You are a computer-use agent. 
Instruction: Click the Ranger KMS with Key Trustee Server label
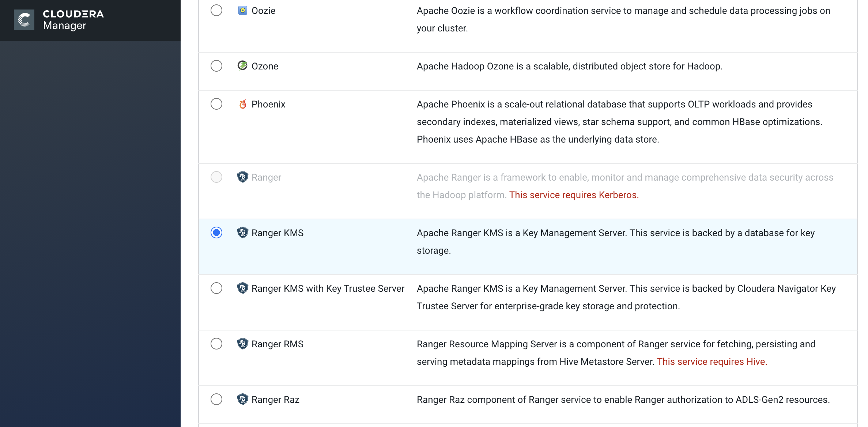point(328,288)
